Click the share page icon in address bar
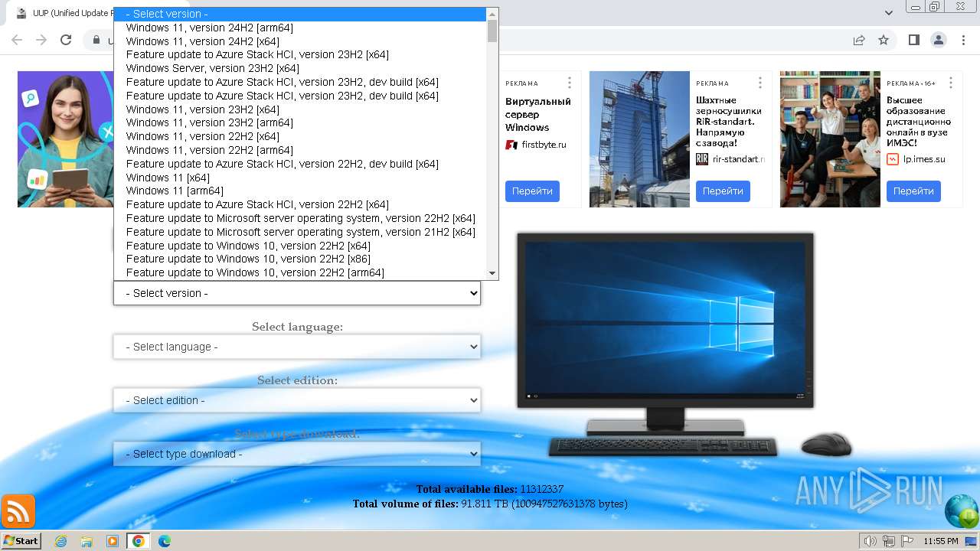The width and height of the screenshot is (980, 551). 859,40
